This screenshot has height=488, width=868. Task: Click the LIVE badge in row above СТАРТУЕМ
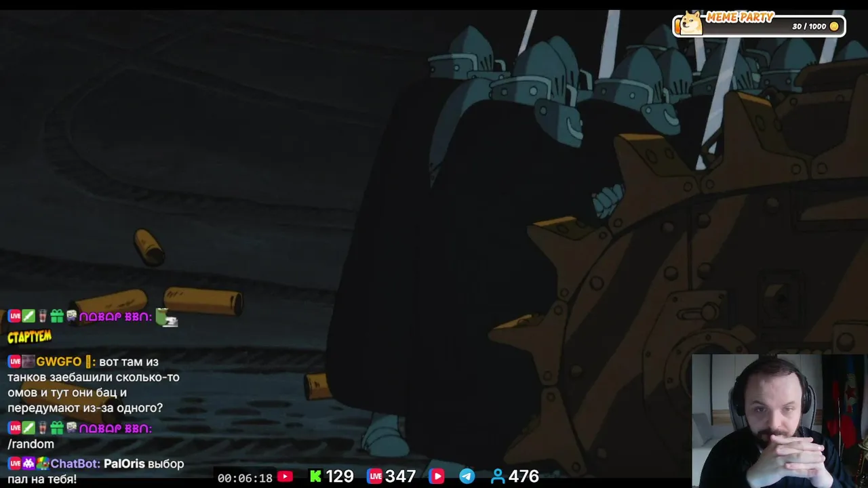point(14,316)
